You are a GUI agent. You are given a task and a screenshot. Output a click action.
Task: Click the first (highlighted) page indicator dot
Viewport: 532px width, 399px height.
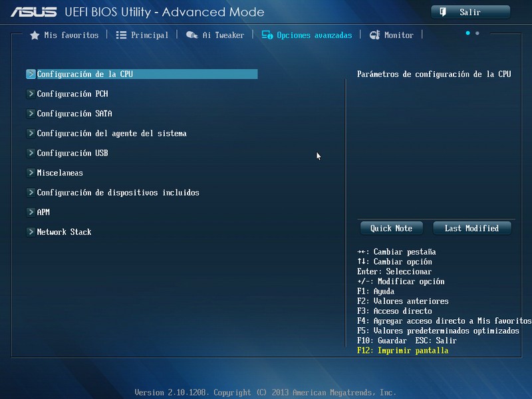click(x=468, y=33)
